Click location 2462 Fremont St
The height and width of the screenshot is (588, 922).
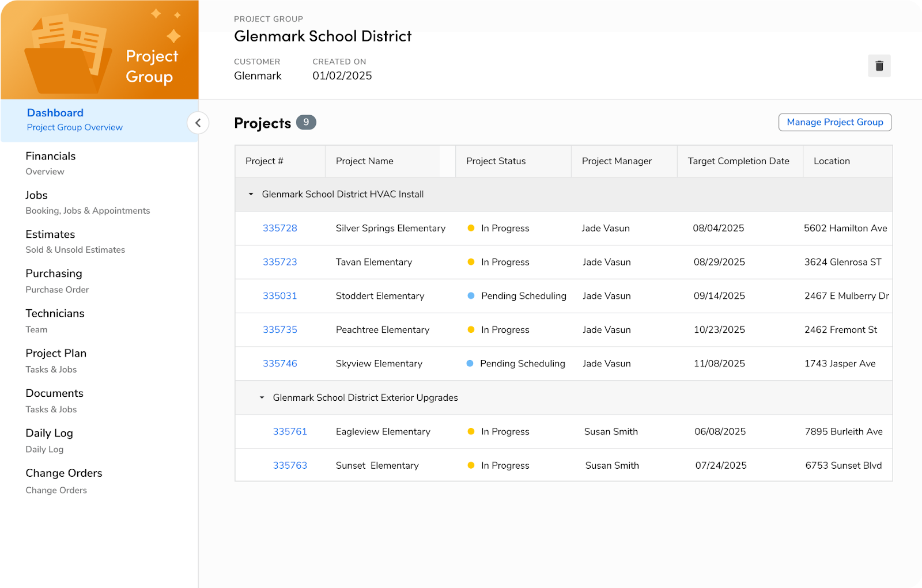click(x=841, y=330)
